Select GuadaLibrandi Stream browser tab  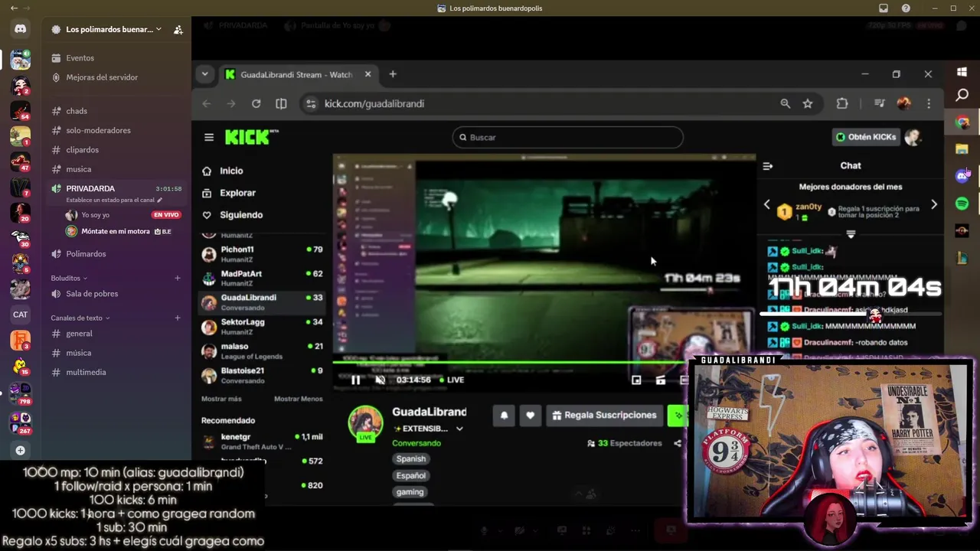(x=296, y=75)
